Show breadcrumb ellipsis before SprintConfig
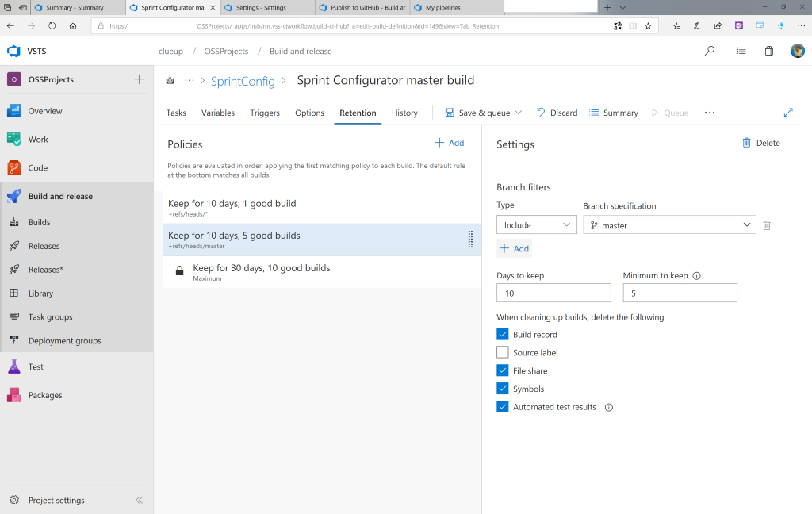The height and width of the screenshot is (514, 812). point(190,80)
